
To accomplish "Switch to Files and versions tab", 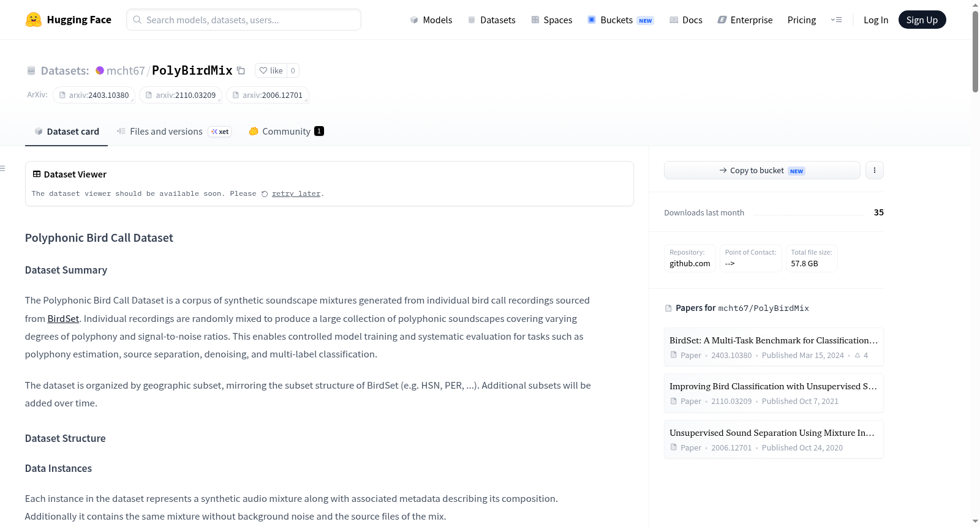I will click(174, 132).
